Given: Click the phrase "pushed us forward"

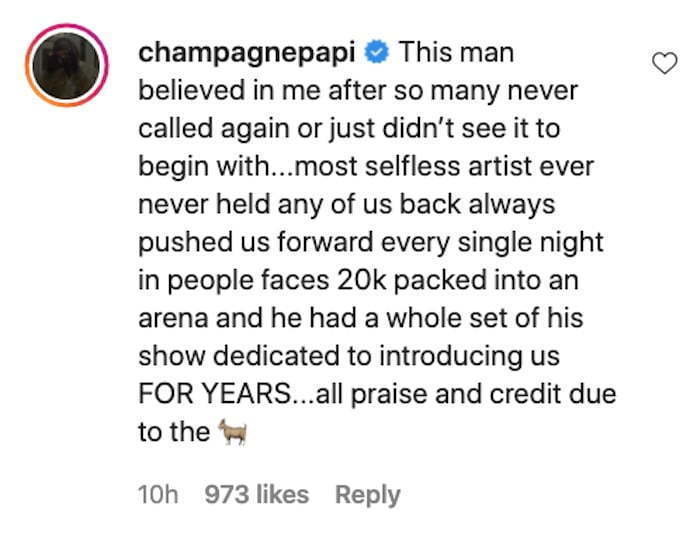Looking at the screenshot, I should pos(256,243).
